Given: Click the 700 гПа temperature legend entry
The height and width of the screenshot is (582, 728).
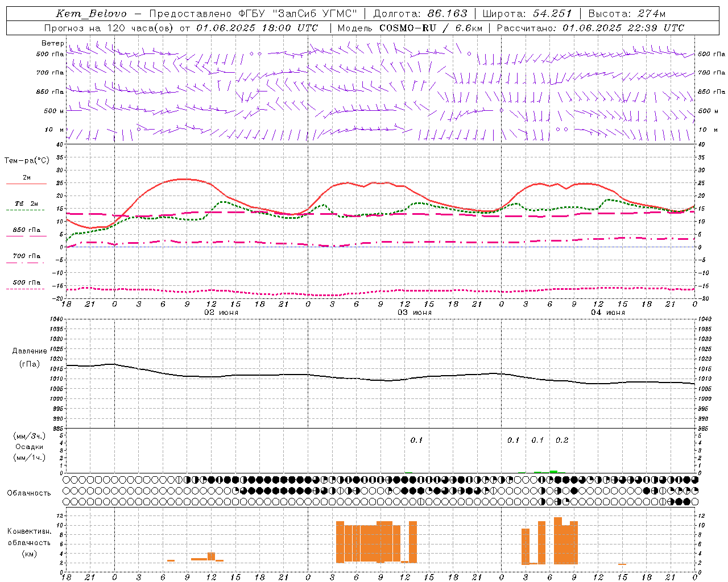Looking at the screenshot, I should click(x=26, y=259).
